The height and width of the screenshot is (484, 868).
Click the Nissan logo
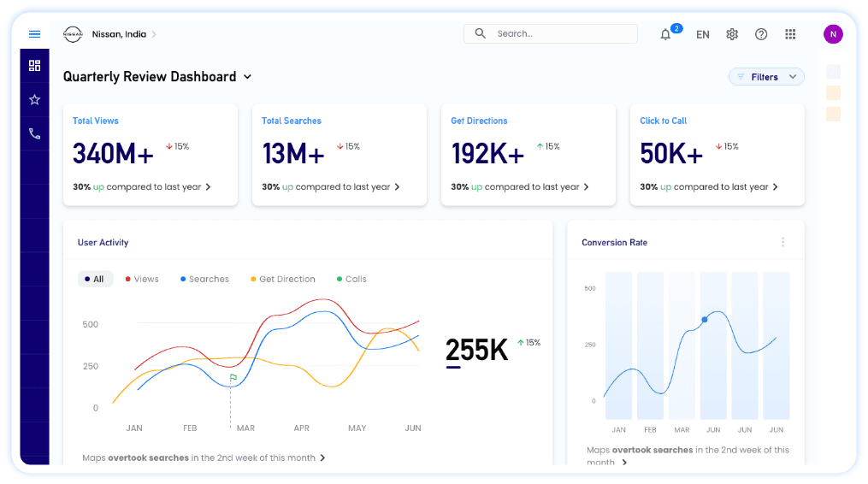[73, 34]
